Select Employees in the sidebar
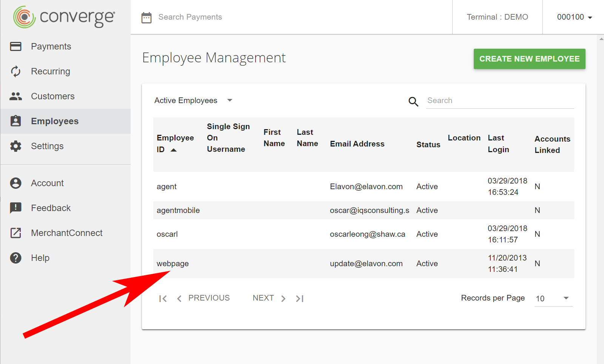604x364 pixels. point(65,121)
